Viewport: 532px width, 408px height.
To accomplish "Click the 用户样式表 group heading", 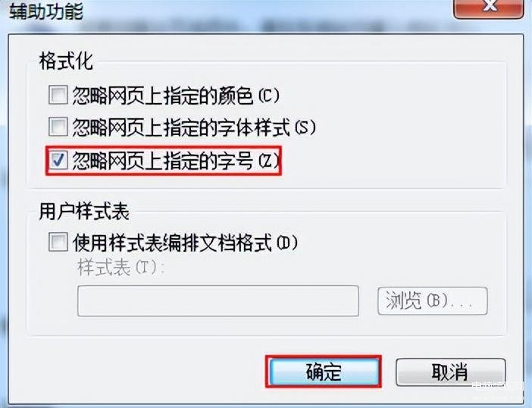I will [x=84, y=212].
